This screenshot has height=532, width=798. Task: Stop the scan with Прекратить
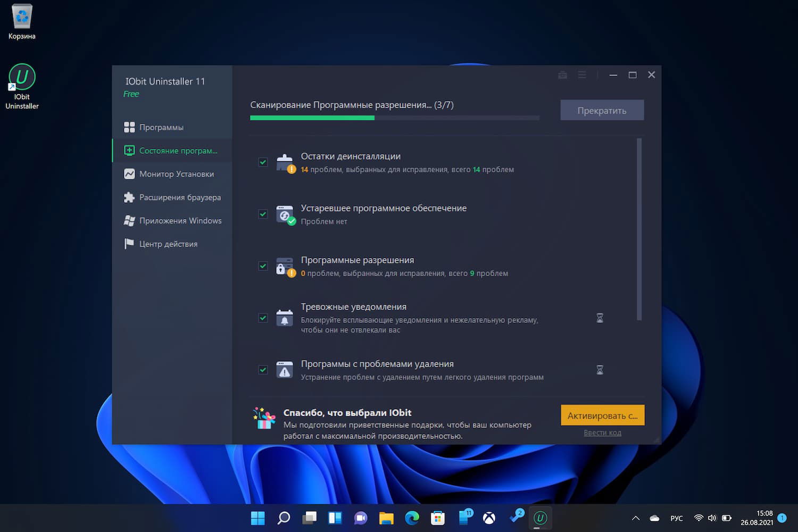point(602,110)
